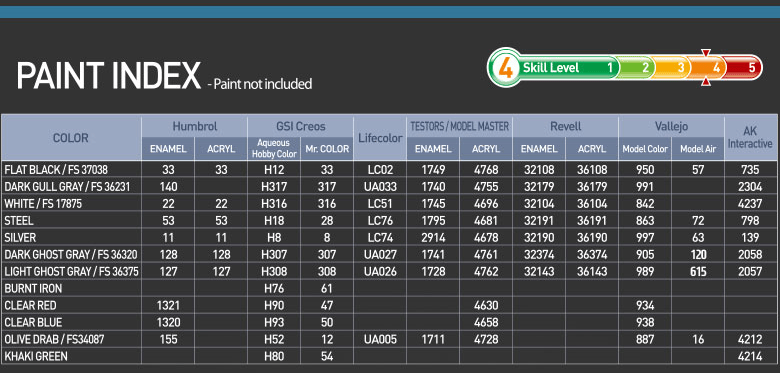The image size is (780, 373).
Task: Select the LIGHT GHOST GRAY / FS 36375 label
Action: pyautogui.click(x=71, y=272)
